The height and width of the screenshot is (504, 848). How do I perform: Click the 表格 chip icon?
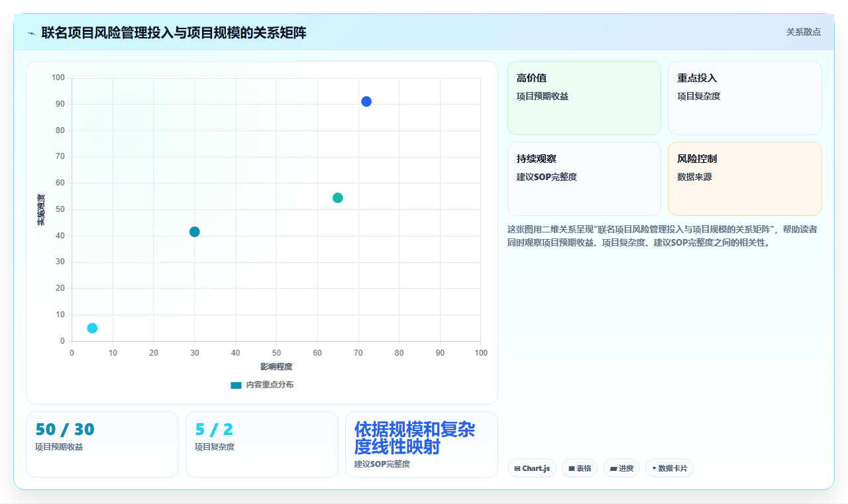tap(571, 468)
